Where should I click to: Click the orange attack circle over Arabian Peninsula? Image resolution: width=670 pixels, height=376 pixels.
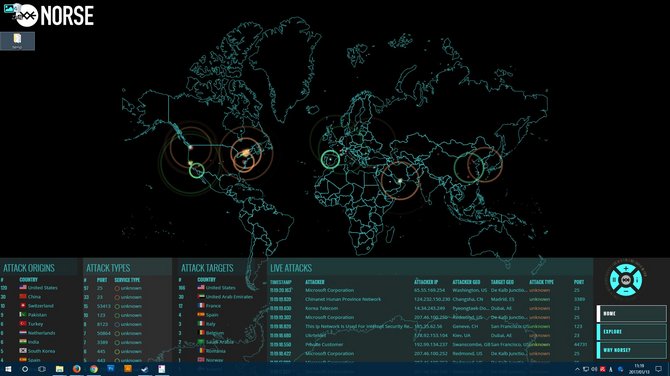400,180
